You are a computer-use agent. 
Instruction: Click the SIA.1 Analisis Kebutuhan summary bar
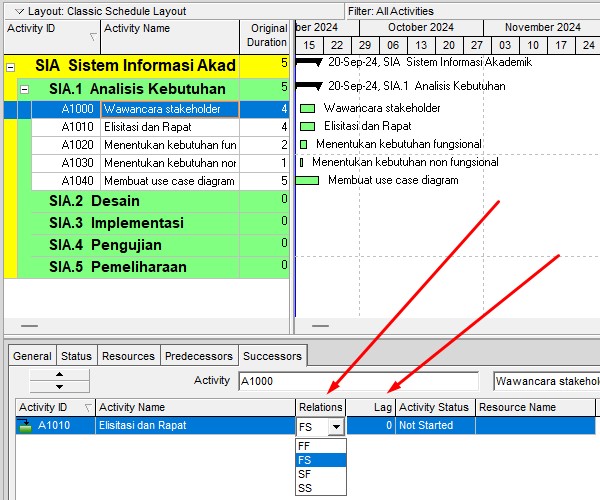309,86
